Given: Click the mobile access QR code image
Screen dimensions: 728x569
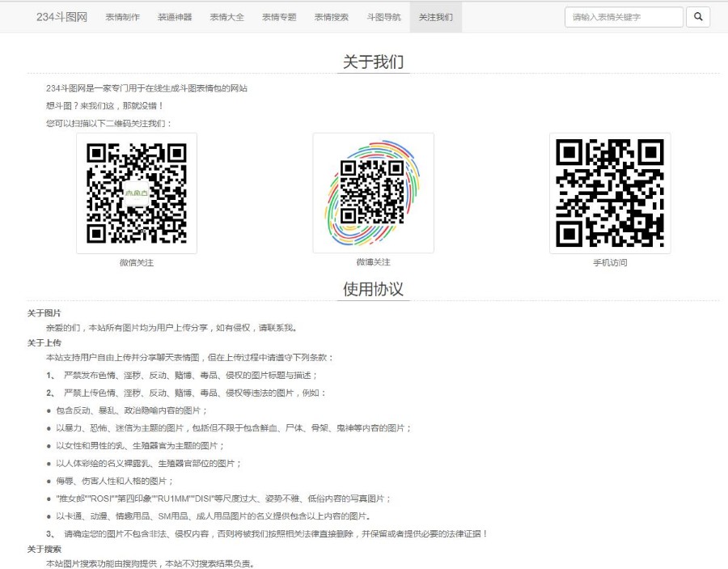Looking at the screenshot, I should coord(610,193).
